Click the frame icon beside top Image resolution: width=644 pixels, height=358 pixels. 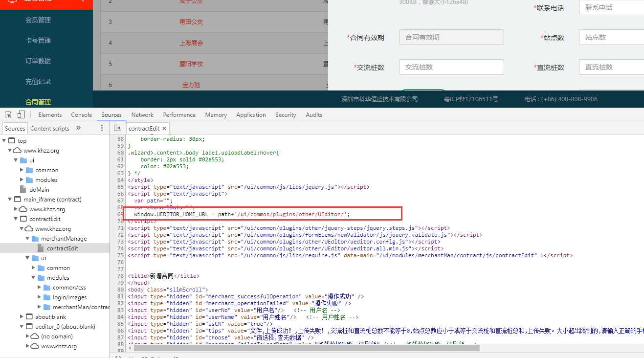(12, 141)
